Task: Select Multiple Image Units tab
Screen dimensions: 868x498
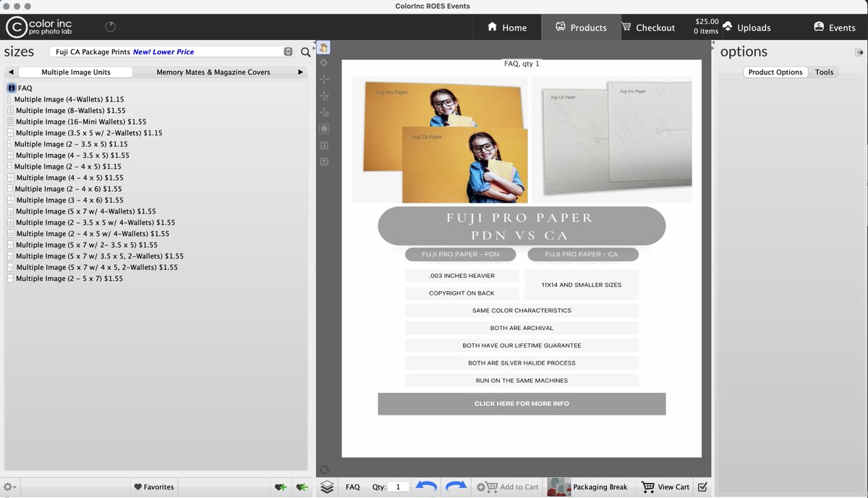Action: (x=76, y=72)
